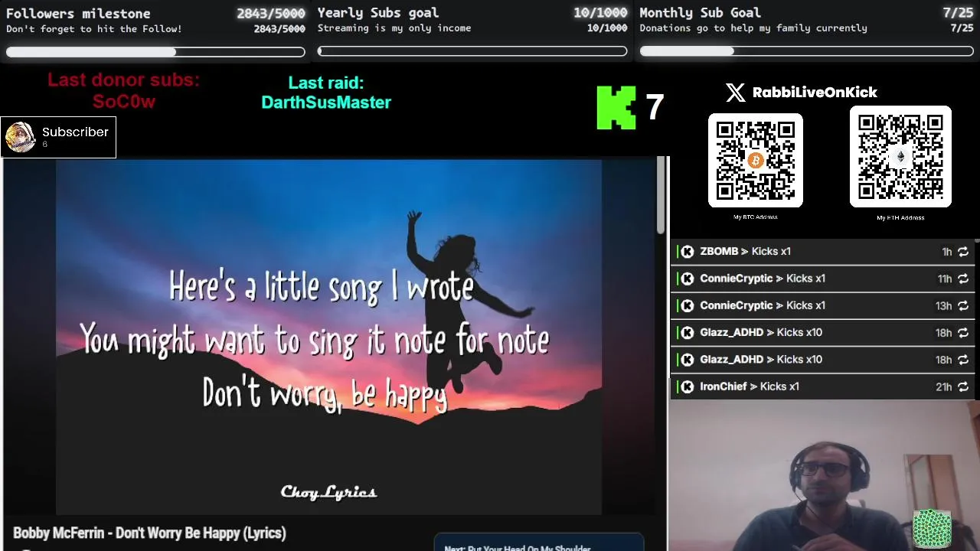Click the RabbiLiveOnKick text handle
This screenshot has height=551, width=980.
click(x=815, y=93)
